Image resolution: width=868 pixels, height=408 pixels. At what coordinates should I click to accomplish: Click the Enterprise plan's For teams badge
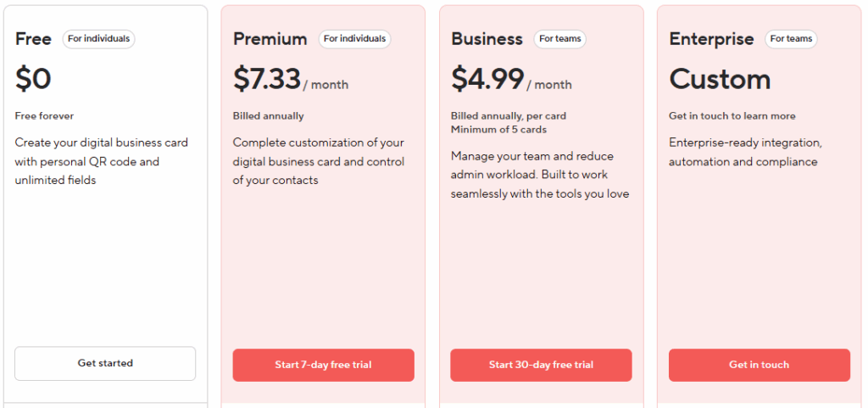pos(791,39)
